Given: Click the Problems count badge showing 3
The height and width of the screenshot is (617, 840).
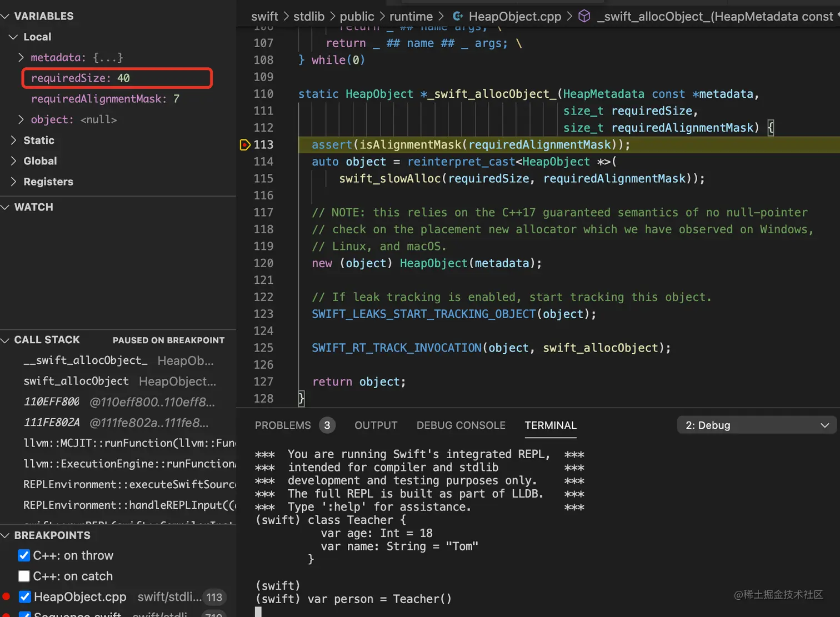Looking at the screenshot, I should pyautogui.click(x=327, y=425).
